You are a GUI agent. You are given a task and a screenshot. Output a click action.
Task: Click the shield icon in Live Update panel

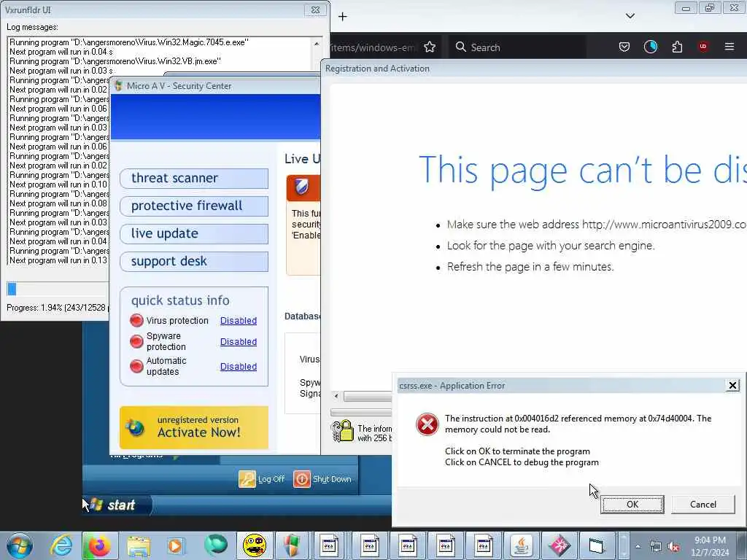301,187
